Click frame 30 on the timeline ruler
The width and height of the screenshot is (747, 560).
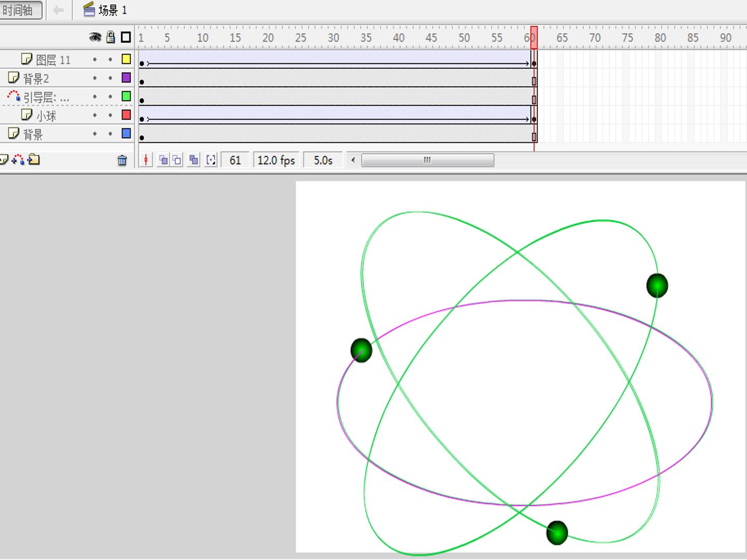point(334,38)
